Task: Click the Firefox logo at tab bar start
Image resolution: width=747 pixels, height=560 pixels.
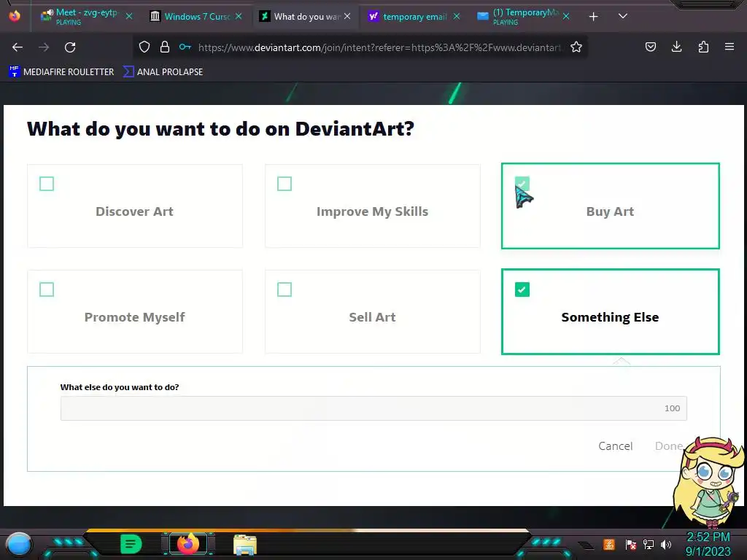Action: (x=15, y=16)
